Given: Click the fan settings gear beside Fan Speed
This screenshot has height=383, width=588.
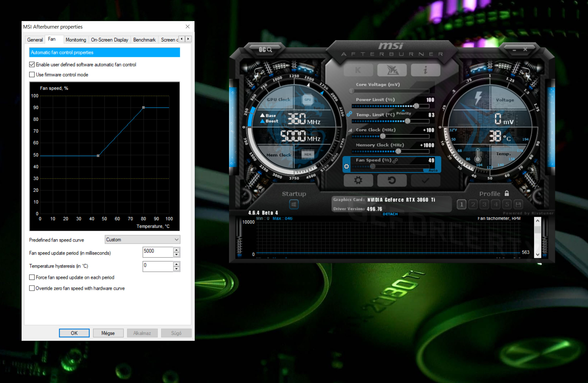Looking at the screenshot, I should 346,166.
